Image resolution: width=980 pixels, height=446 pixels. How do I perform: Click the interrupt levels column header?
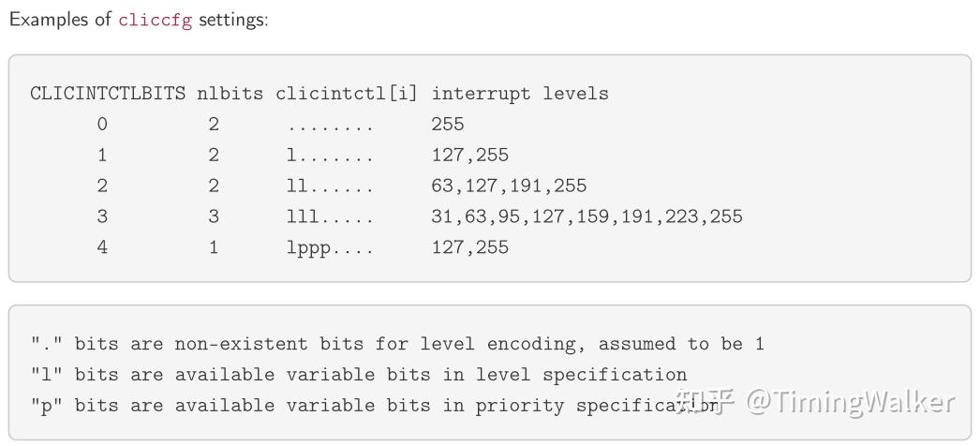tap(520, 94)
